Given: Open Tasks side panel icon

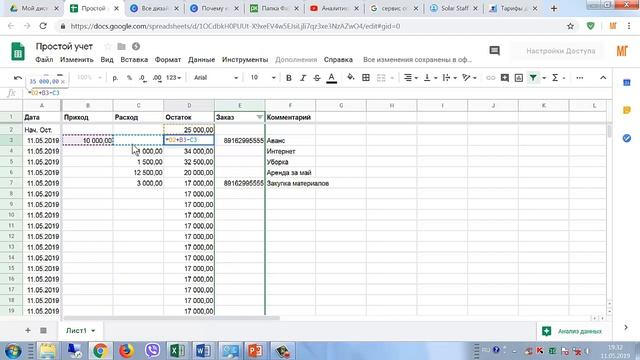Looking at the screenshot, I should 627,138.
